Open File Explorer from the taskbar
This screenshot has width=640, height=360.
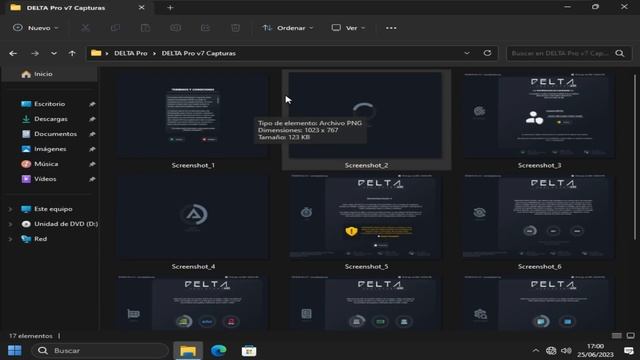coord(188,351)
